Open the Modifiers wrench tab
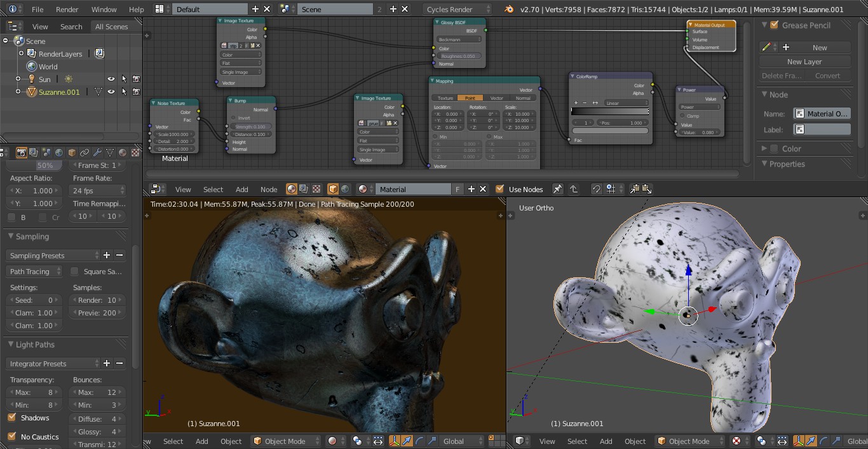Viewport: 868px width, 449px height. (x=97, y=153)
